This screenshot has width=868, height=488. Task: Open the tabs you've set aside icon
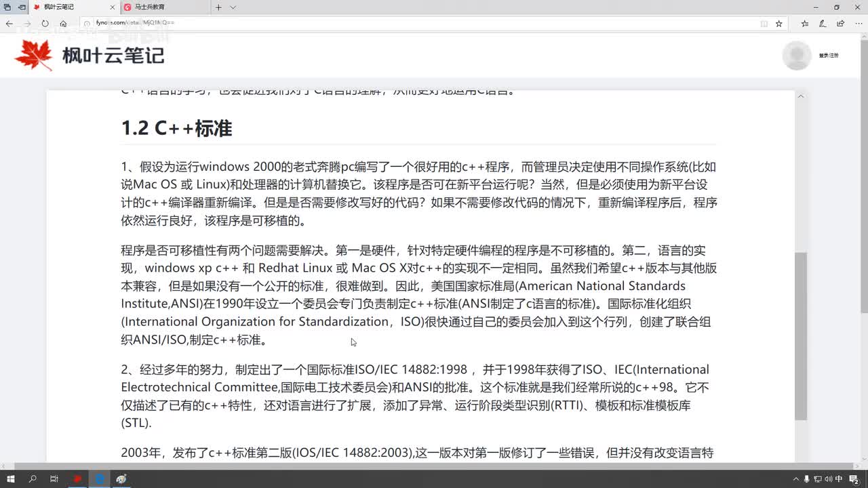pyautogui.click(x=7, y=7)
